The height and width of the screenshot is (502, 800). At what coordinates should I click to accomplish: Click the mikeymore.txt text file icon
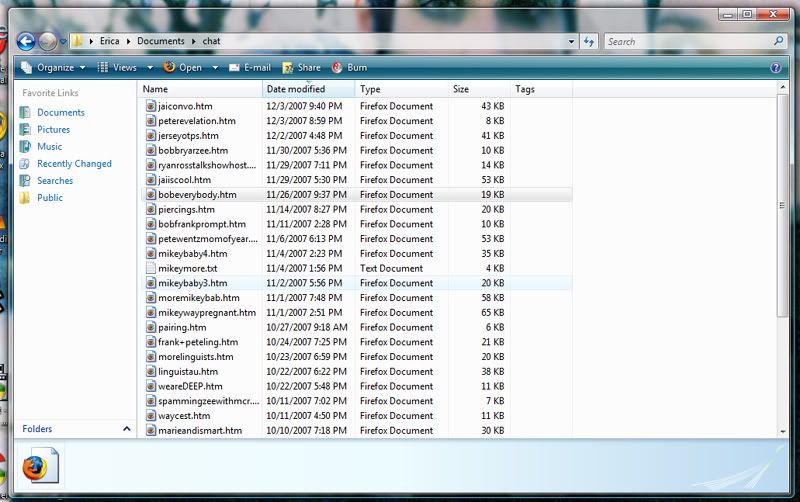pyautogui.click(x=151, y=268)
